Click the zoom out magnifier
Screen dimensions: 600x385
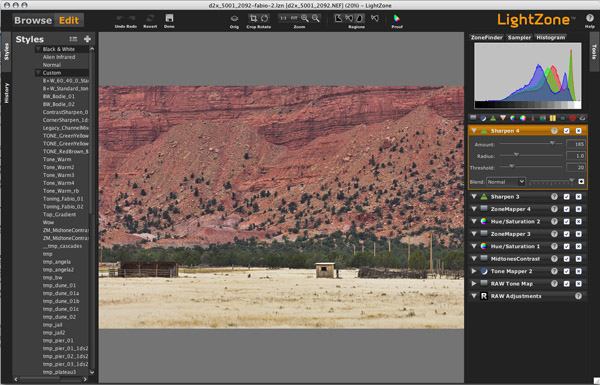tap(316, 18)
